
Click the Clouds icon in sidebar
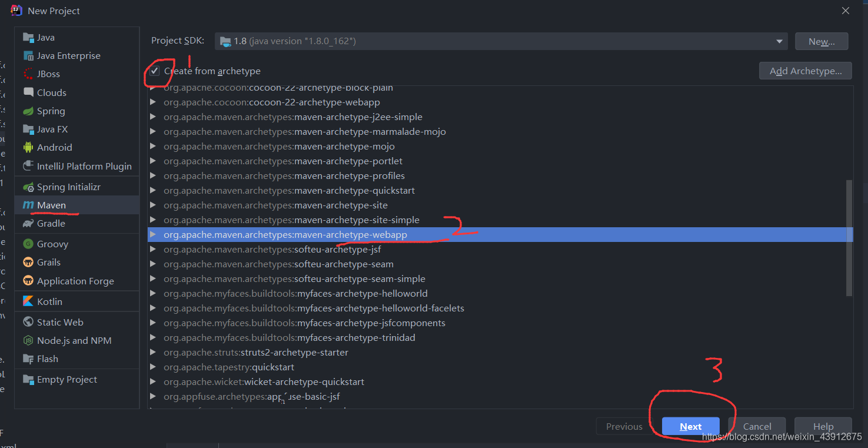click(28, 92)
